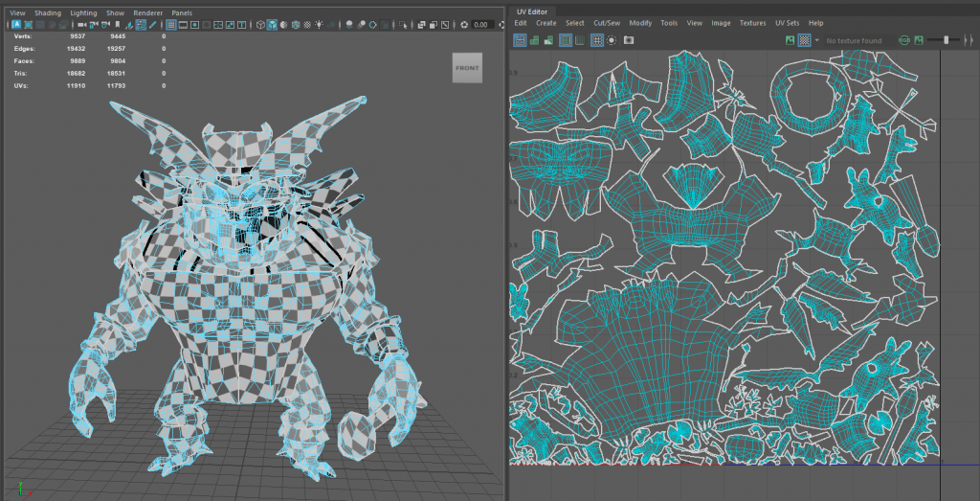The width and height of the screenshot is (980, 501).
Task: Toggle Wireframe on Shaded icon
Action: pyautogui.click(x=296, y=25)
